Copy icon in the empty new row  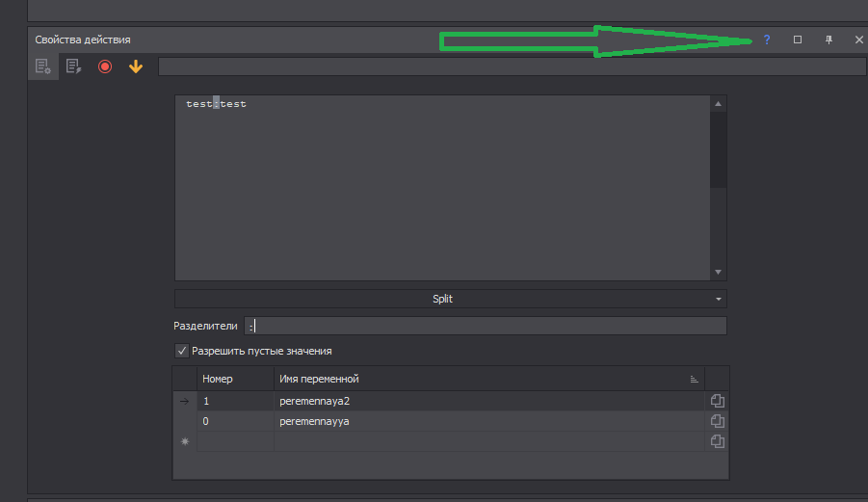[718, 441]
